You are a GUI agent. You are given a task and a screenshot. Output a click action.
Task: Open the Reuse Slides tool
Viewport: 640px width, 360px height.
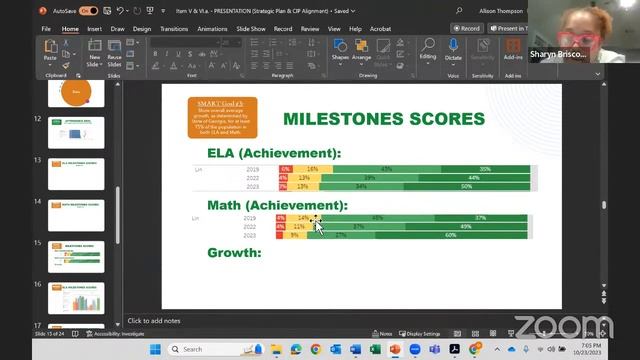[x=114, y=53]
